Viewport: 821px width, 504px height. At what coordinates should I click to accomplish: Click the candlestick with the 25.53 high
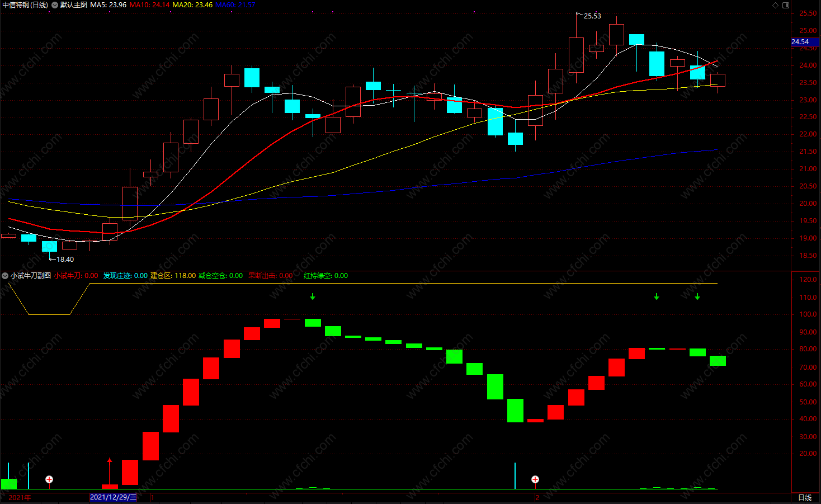(x=576, y=55)
